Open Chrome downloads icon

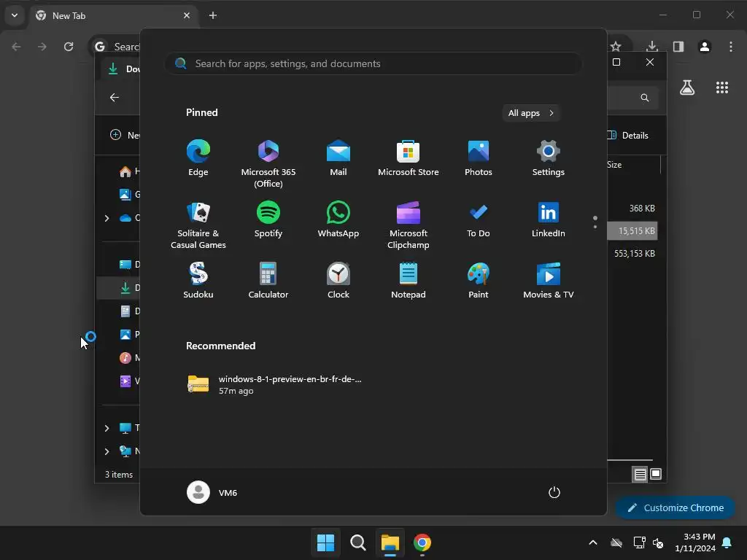tap(652, 46)
